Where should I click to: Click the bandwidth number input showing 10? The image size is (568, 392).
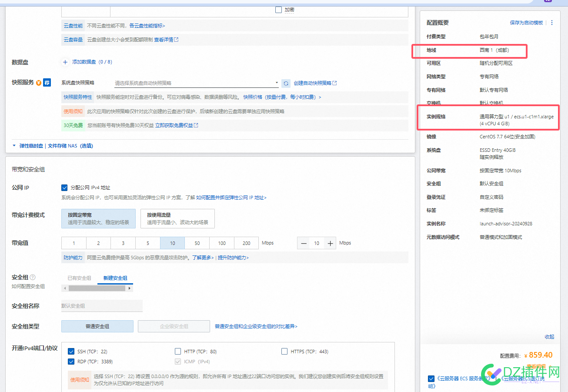pos(317,243)
